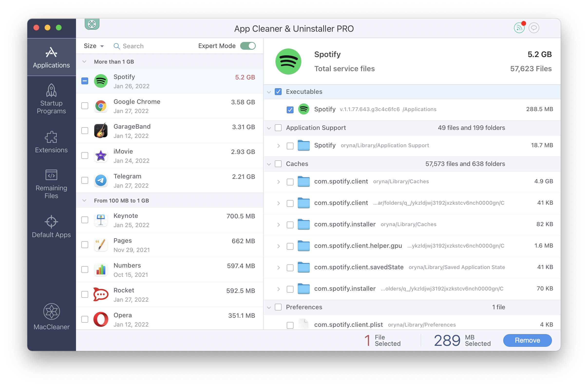Click the RSS/feed notification icon

pos(519,28)
